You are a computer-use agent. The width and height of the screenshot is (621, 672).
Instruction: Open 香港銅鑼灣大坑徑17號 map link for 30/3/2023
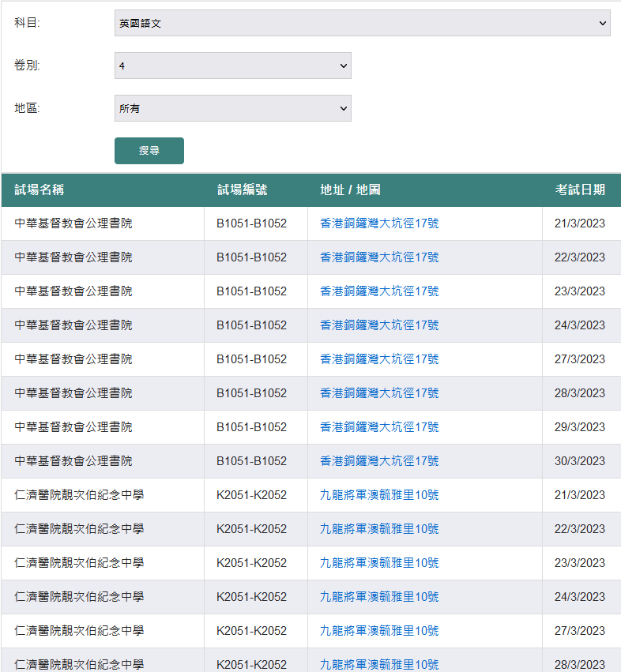click(379, 460)
